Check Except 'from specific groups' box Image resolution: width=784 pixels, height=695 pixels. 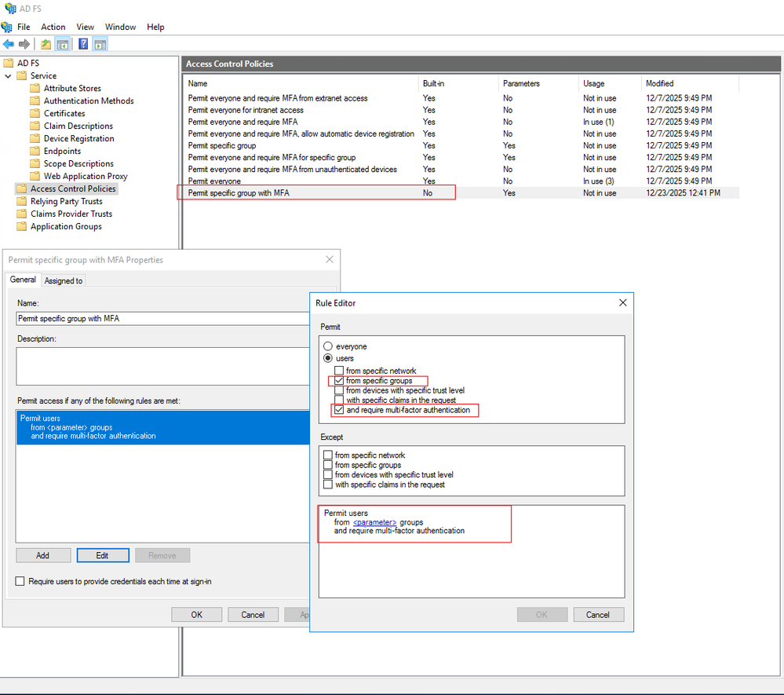pos(328,465)
